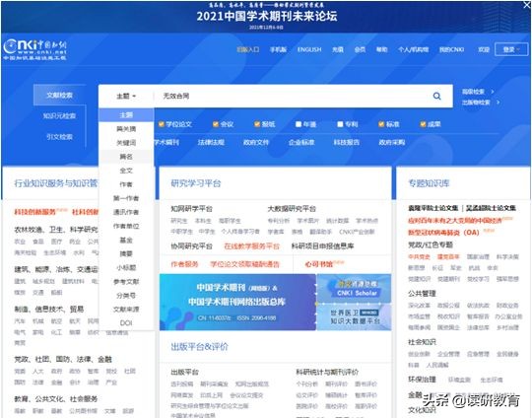This screenshot has width=532, height=419.
Task: Switch to the 文献检索 tab
Action: coord(59,95)
